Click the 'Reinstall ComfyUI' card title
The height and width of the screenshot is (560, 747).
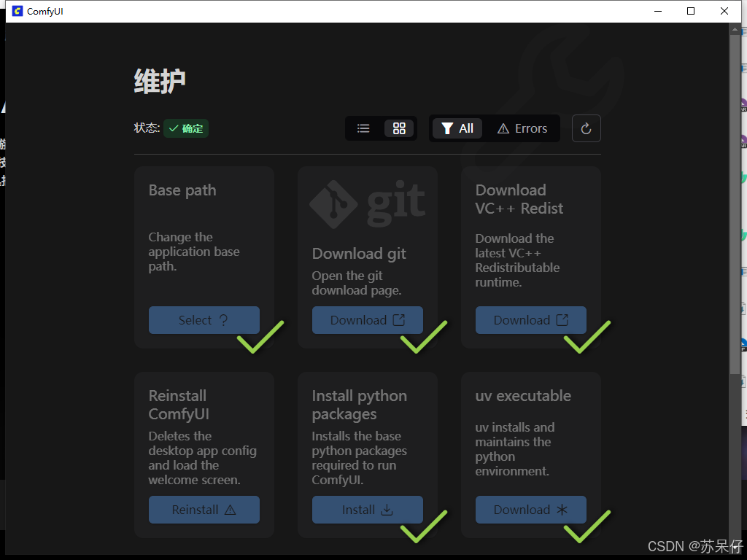(179, 405)
